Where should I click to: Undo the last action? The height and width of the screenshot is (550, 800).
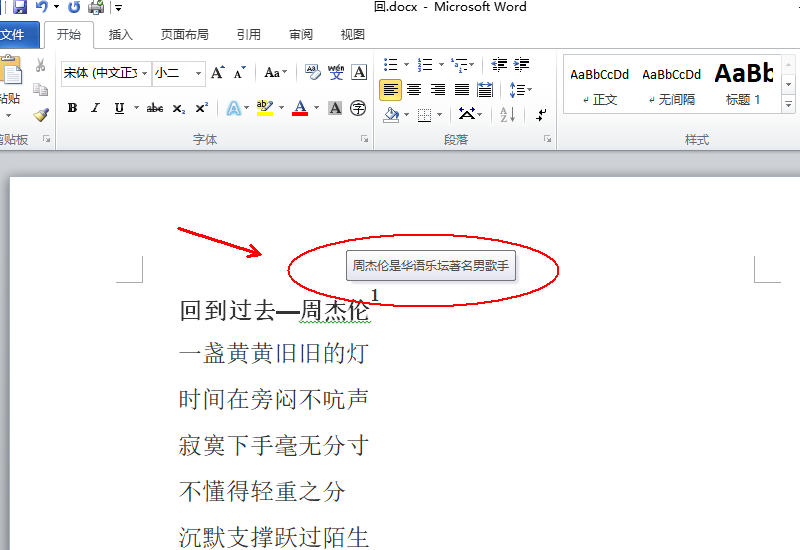[x=42, y=7]
